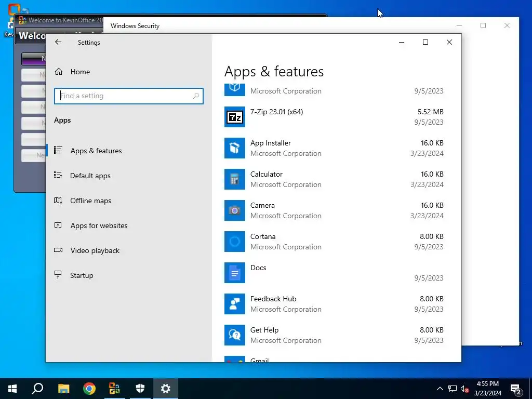This screenshot has width=532, height=399.
Task: Click the Calculator app icon
Action: click(x=234, y=179)
